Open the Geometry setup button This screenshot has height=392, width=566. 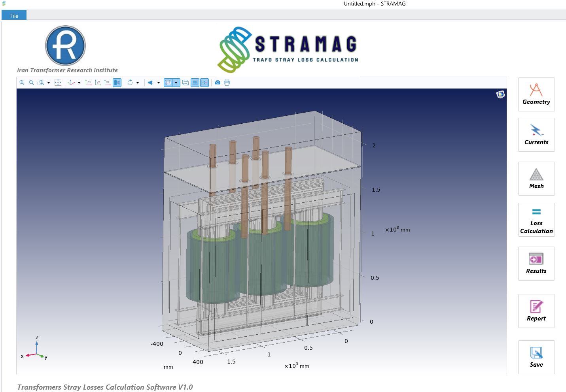tap(536, 94)
